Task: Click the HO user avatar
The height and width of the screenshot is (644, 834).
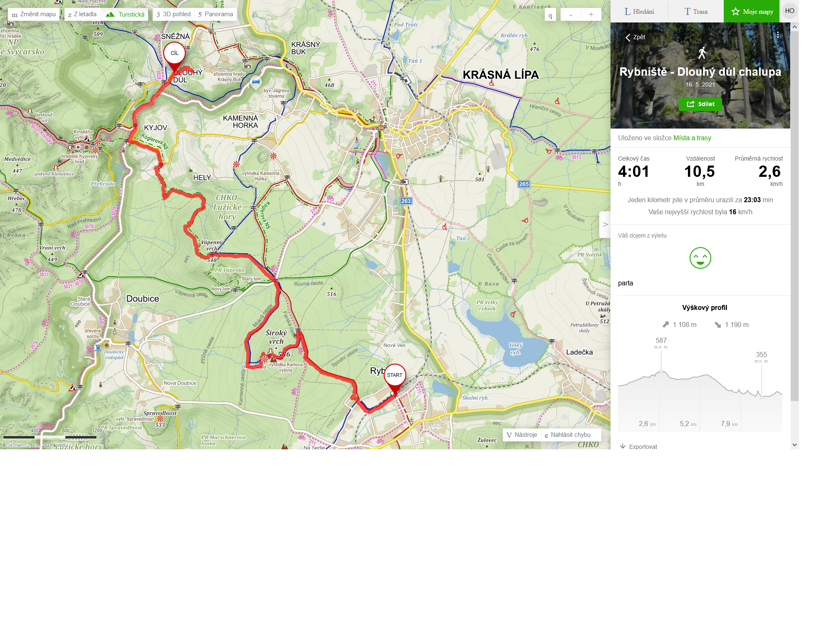Action: pyautogui.click(x=789, y=11)
